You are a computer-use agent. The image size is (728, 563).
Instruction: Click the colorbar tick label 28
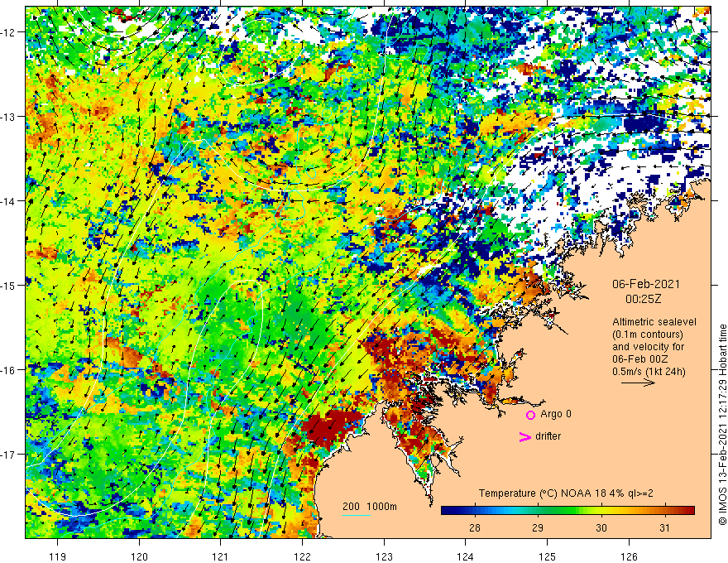click(475, 528)
